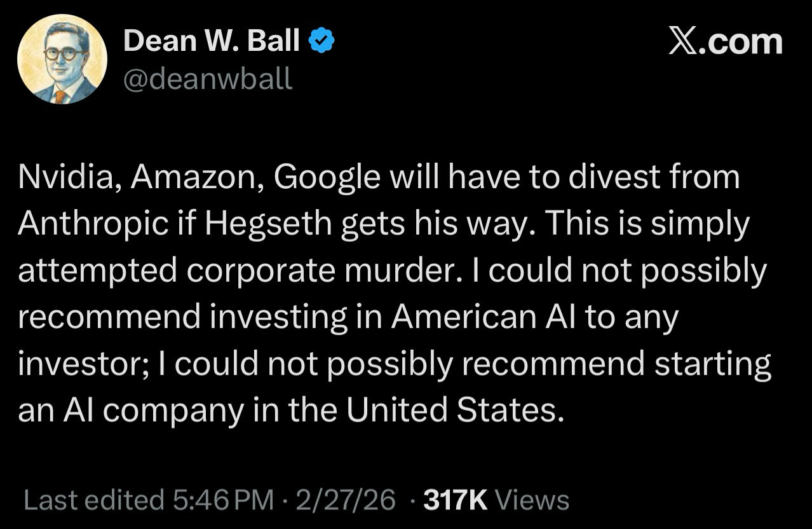Click the 317K view count
Screen dimensions: 812x529
coord(455,500)
